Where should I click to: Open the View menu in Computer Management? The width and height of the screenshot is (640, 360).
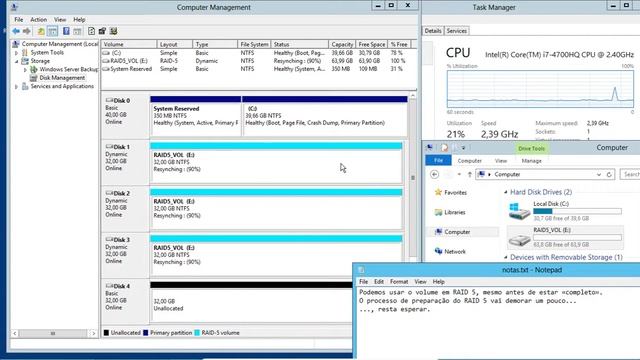point(60,20)
